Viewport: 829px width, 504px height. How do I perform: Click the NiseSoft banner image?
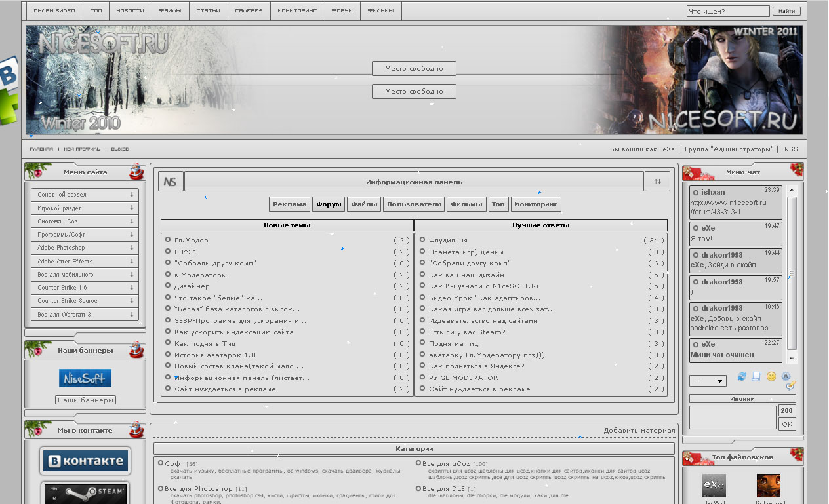coord(85,378)
